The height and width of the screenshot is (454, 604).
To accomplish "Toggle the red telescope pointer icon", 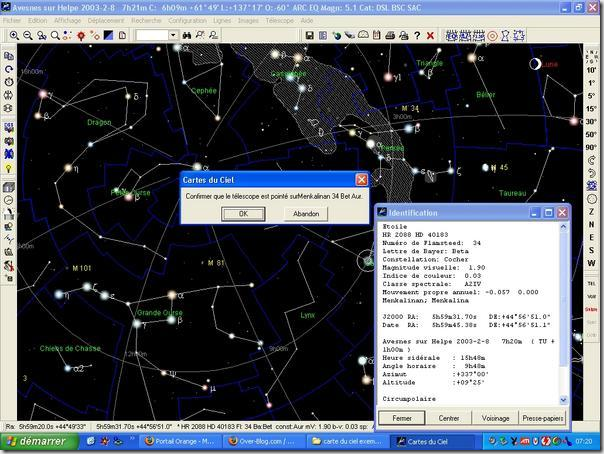I will (81, 35).
